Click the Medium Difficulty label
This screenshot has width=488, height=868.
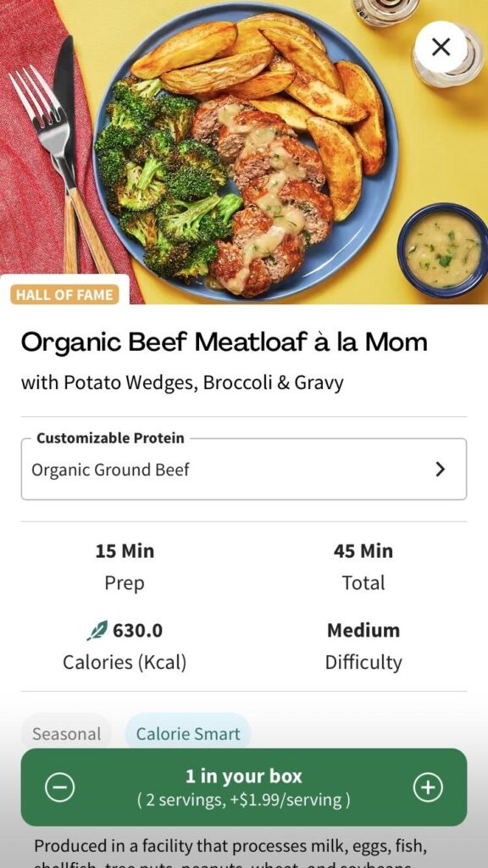pos(364,645)
